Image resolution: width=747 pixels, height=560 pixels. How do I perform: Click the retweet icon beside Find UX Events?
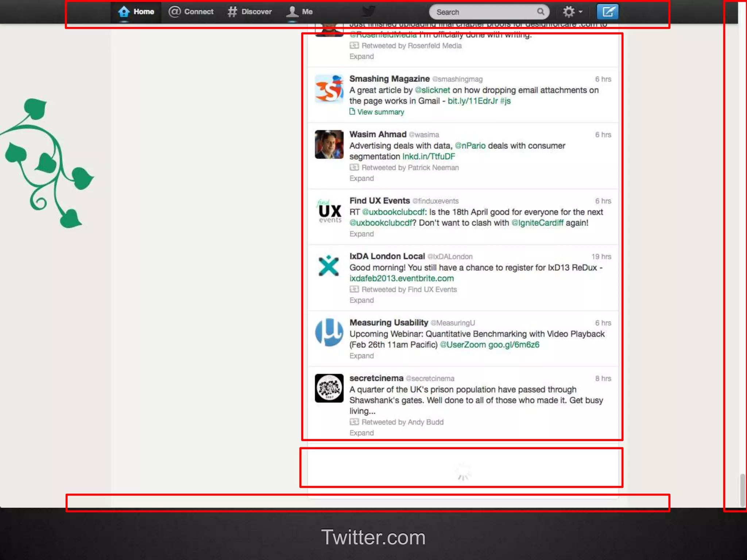(x=354, y=289)
